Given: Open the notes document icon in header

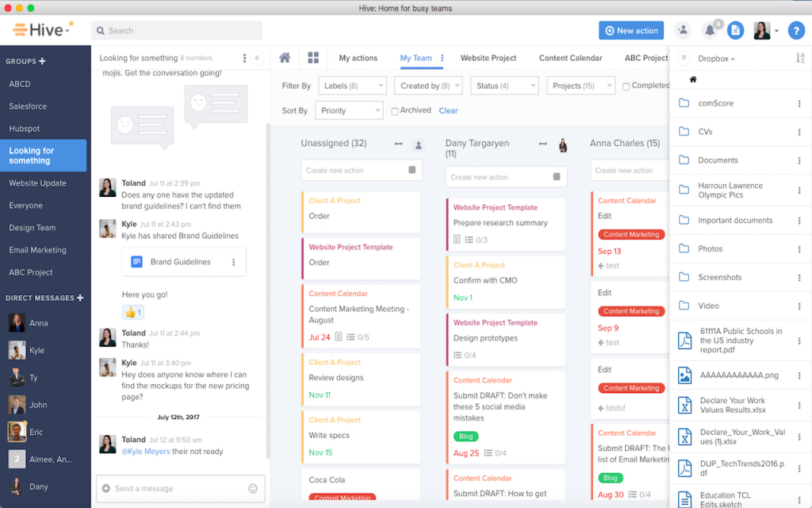Looking at the screenshot, I should (735, 31).
